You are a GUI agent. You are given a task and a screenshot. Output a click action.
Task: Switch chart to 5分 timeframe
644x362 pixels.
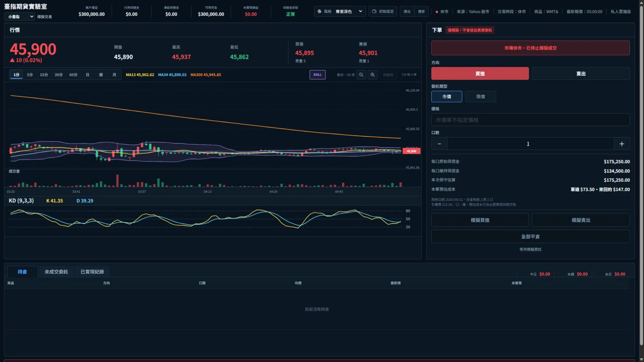(x=30, y=75)
